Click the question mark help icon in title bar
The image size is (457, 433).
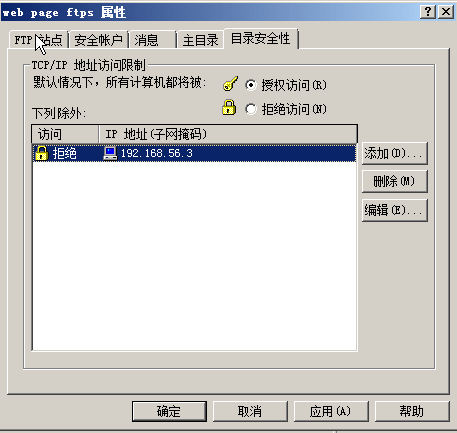(x=428, y=12)
